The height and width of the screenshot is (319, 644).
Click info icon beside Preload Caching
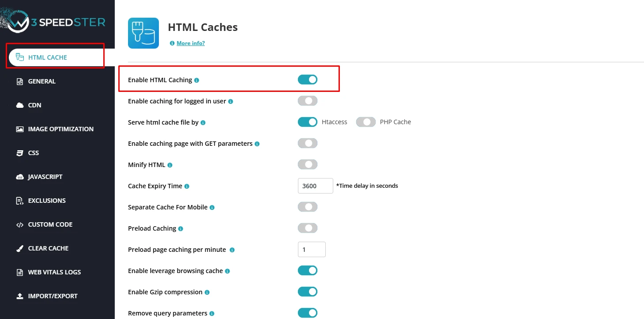pos(181,229)
